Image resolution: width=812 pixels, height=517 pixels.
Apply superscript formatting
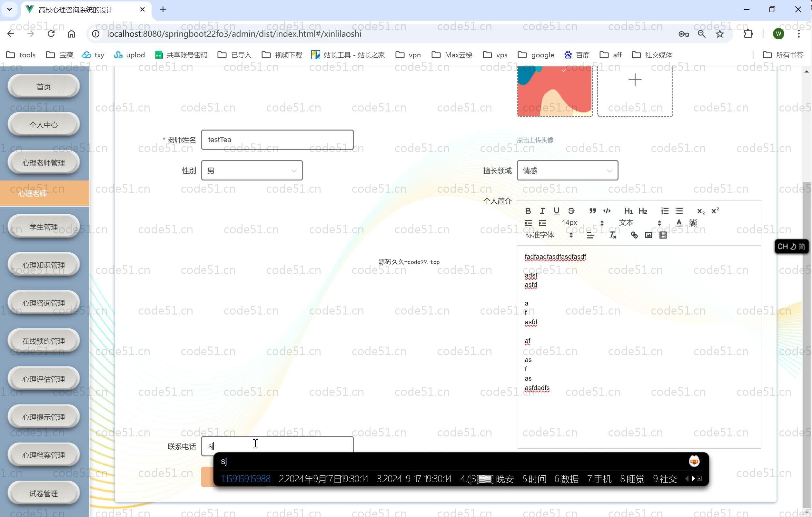click(x=715, y=211)
